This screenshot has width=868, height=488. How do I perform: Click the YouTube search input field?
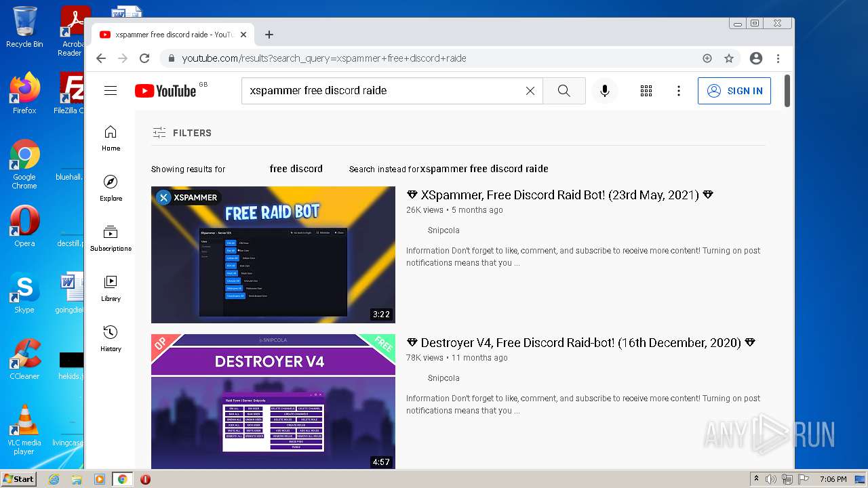(383, 91)
